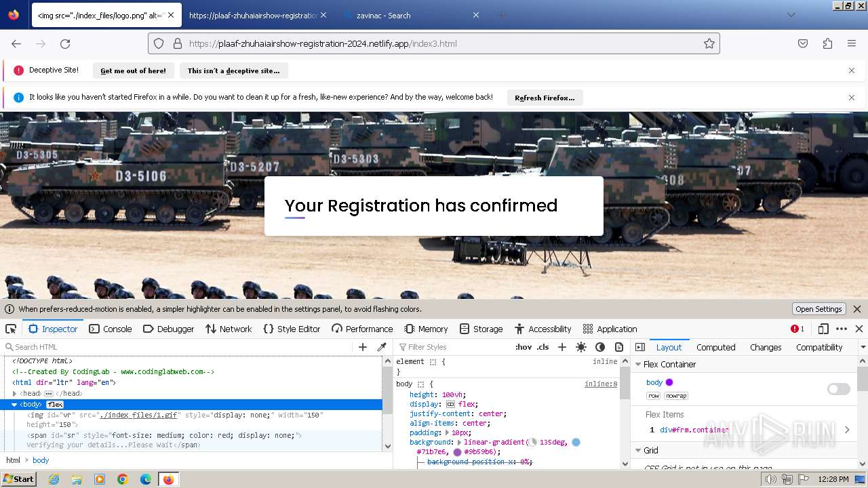View site security padlock info
This screenshot has height=488, width=868.
coord(178,43)
